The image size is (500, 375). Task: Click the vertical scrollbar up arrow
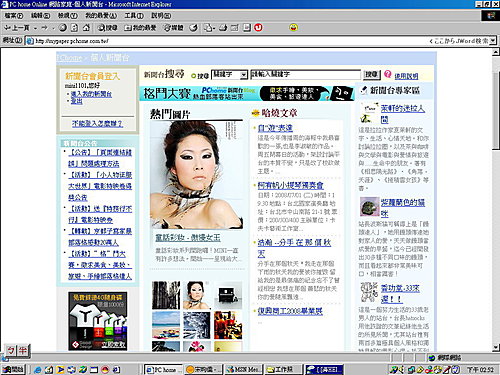coord(496,52)
